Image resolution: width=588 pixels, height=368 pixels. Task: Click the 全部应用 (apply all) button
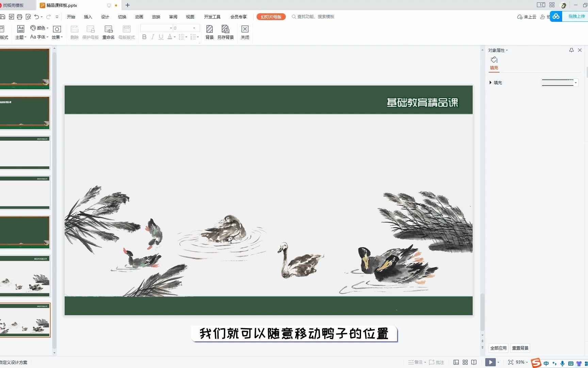point(498,348)
